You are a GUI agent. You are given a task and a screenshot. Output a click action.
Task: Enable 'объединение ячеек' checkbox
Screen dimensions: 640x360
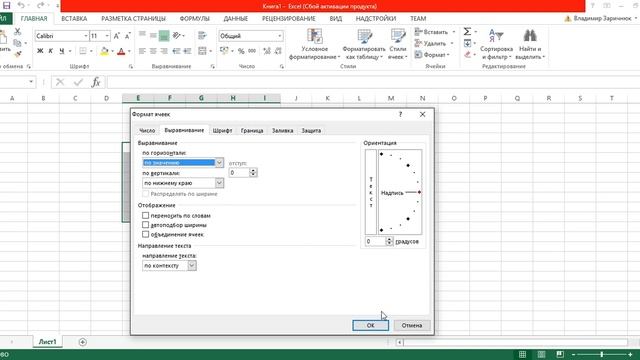pos(145,234)
